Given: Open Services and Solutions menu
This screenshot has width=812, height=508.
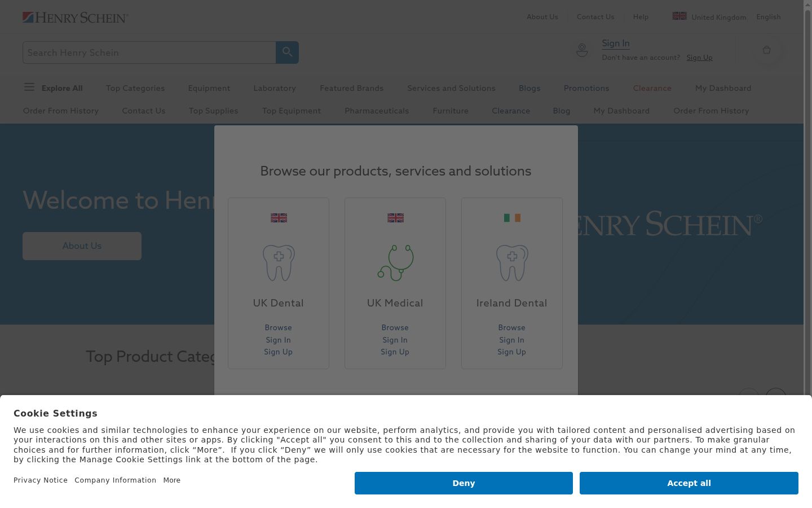Looking at the screenshot, I should (451, 88).
